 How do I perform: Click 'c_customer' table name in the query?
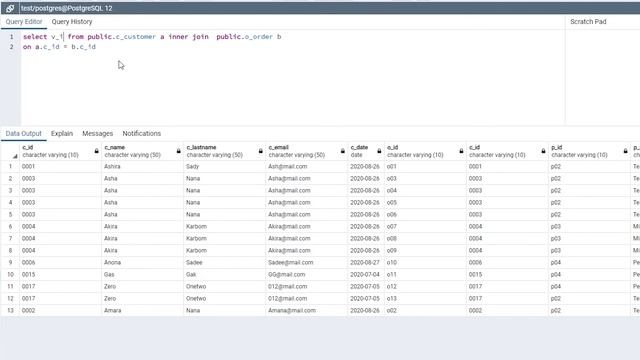[136, 37]
